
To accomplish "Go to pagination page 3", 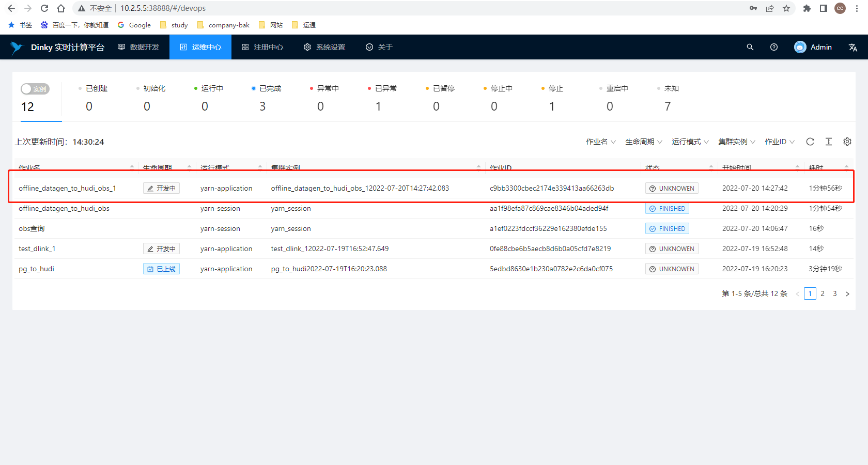I will click(835, 293).
